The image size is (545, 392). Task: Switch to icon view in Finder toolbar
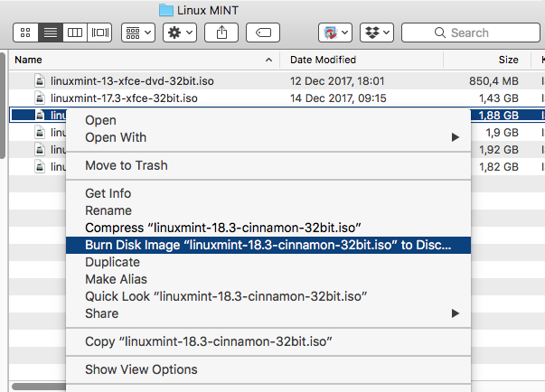[25, 33]
